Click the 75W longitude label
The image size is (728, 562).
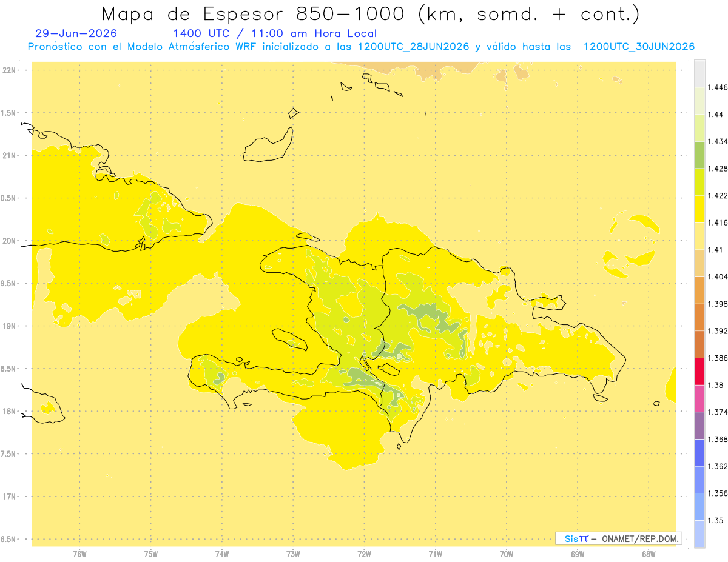tap(151, 554)
